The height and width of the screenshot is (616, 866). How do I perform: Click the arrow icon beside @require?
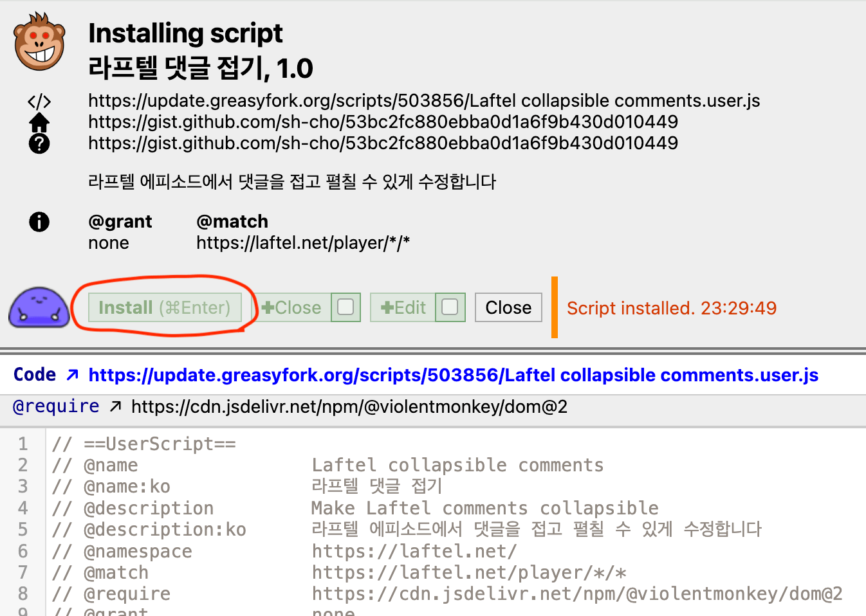(115, 406)
